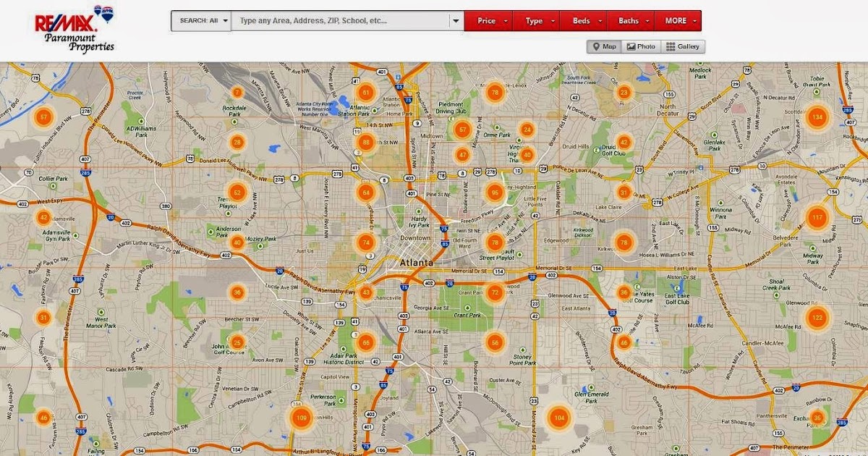The image size is (868, 456).
Task: Open the Type filter menu
Action: (537, 21)
